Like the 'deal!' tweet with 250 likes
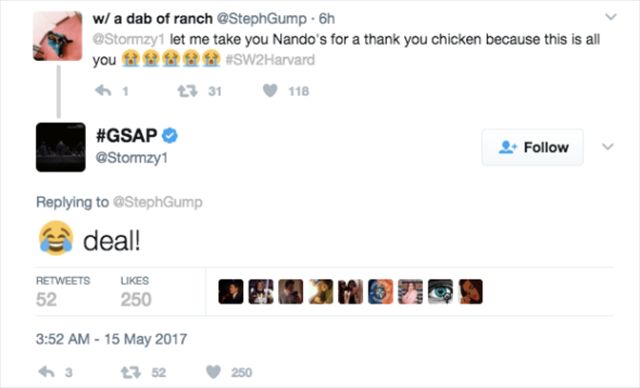 213,372
